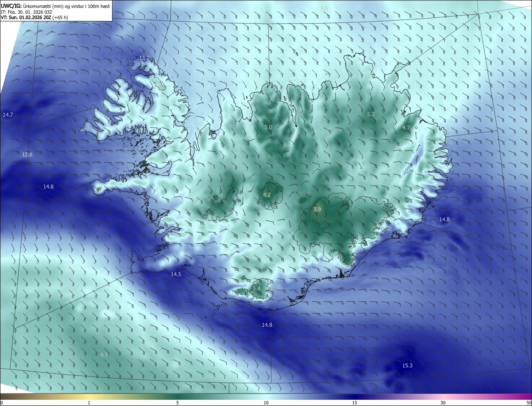Screen dimensions: 532x406
Task: Click the 5.3 value label in northeast Iceland
Action: tap(371, 114)
